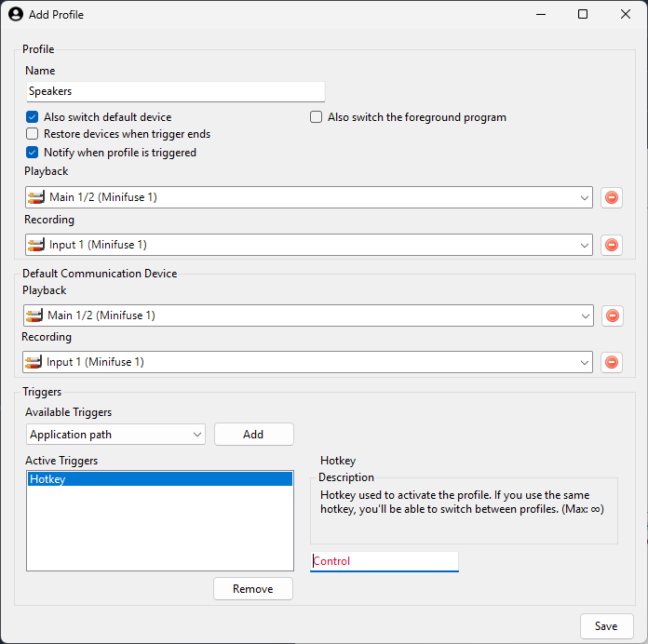Click the profile Name text field
This screenshot has height=644, width=648.
(176, 91)
